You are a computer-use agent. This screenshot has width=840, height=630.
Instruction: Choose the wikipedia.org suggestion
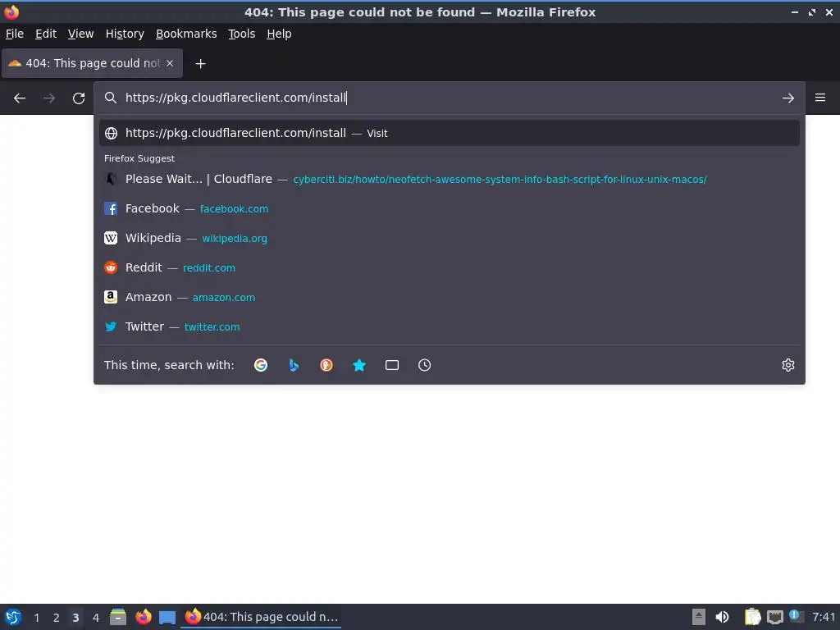pyautogui.click(x=450, y=239)
